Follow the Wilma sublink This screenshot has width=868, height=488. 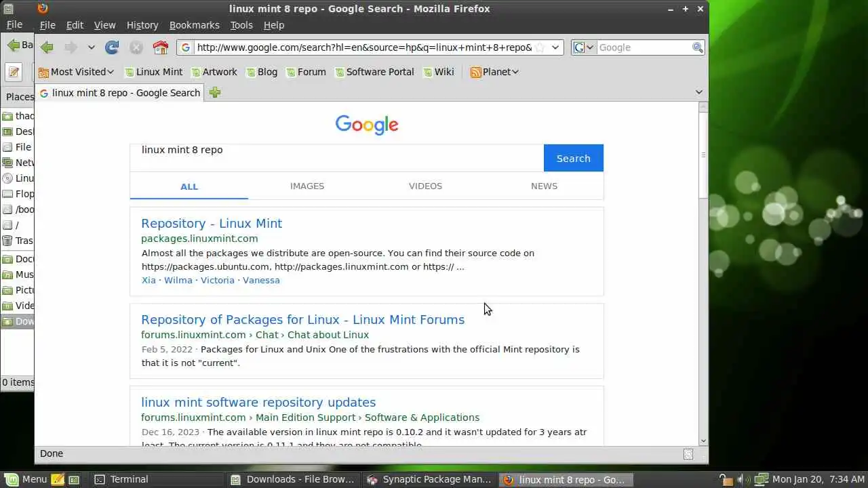(x=178, y=280)
